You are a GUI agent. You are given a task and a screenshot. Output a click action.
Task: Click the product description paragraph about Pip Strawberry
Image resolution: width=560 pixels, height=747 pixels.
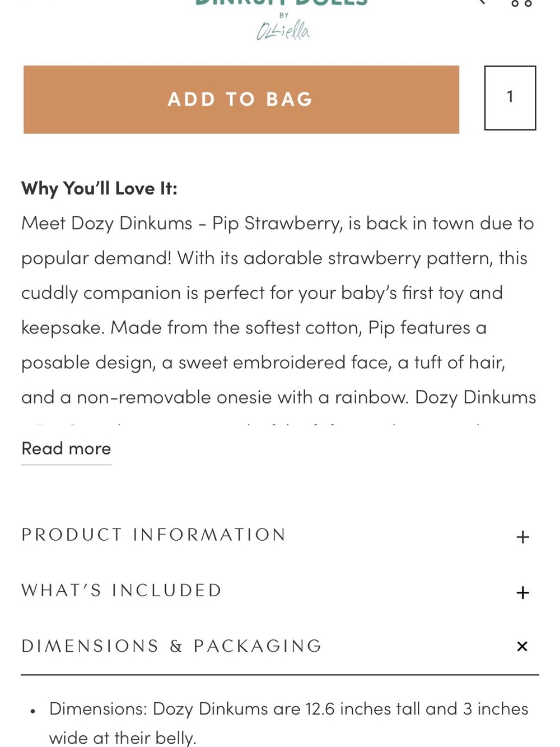[x=279, y=310]
